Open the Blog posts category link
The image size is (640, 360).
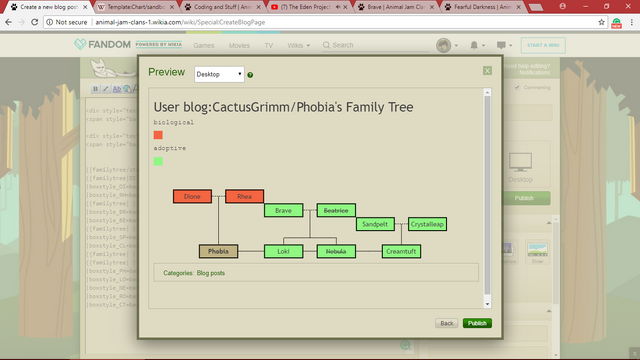[x=211, y=273]
